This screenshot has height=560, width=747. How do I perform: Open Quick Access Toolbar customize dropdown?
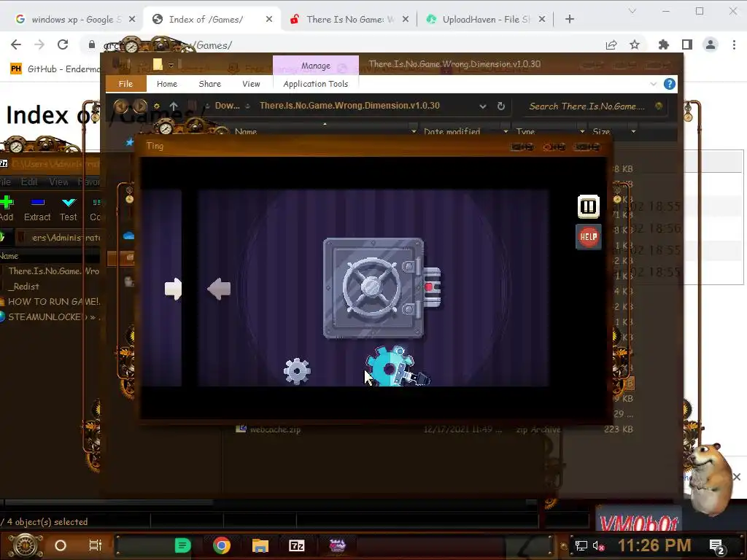(x=171, y=65)
